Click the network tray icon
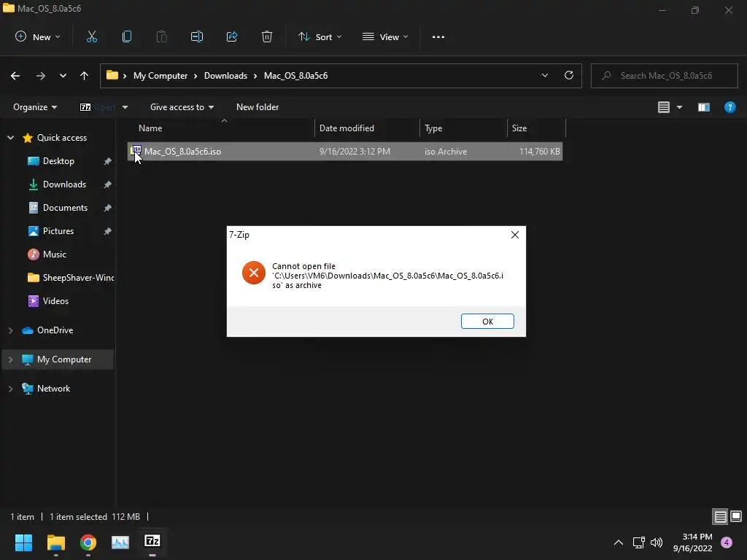 [x=638, y=542]
